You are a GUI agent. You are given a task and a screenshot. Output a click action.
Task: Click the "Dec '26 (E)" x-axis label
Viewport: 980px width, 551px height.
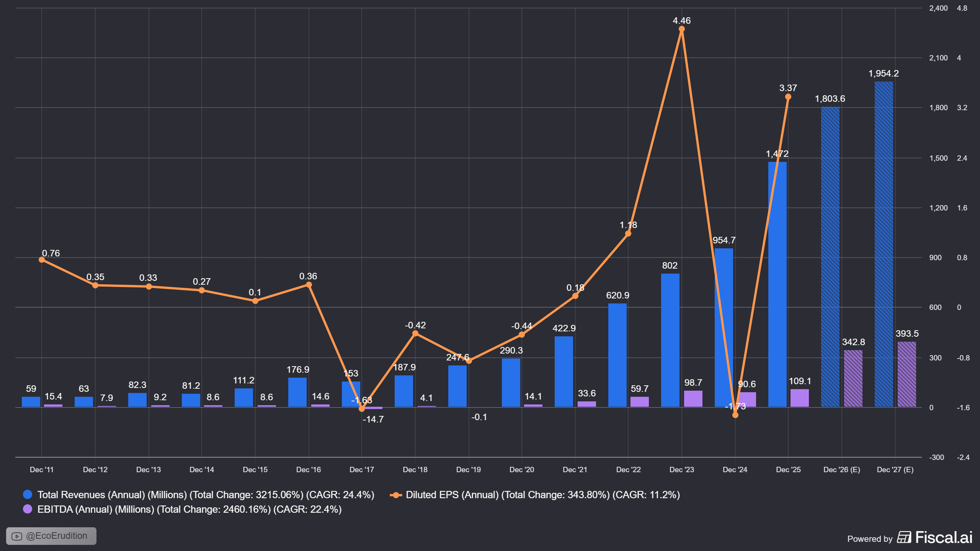(x=842, y=469)
